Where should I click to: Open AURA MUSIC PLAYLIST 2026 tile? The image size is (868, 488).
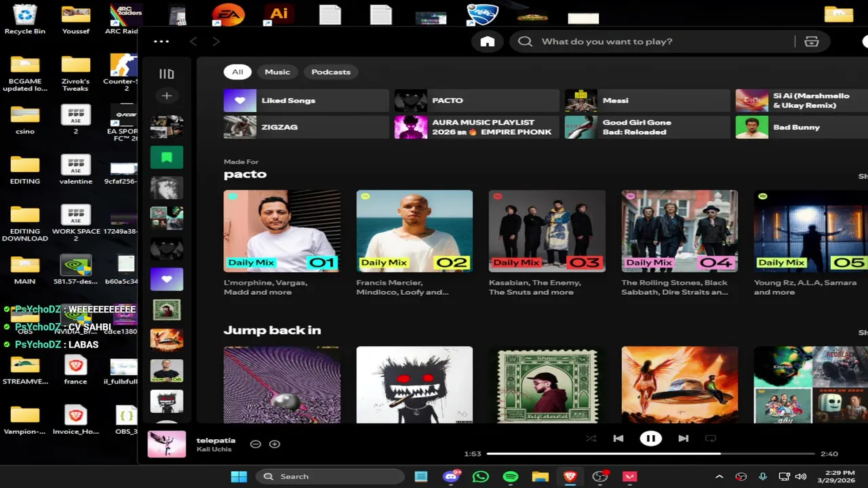477,127
